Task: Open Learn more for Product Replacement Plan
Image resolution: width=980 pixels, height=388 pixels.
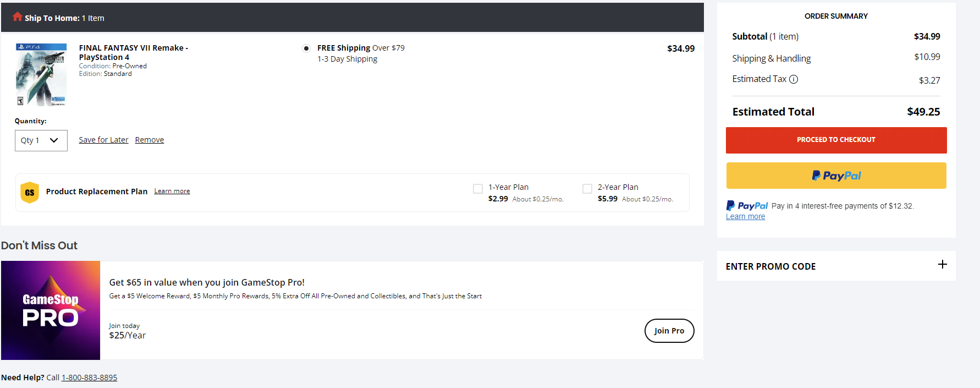Action: pyautogui.click(x=172, y=191)
